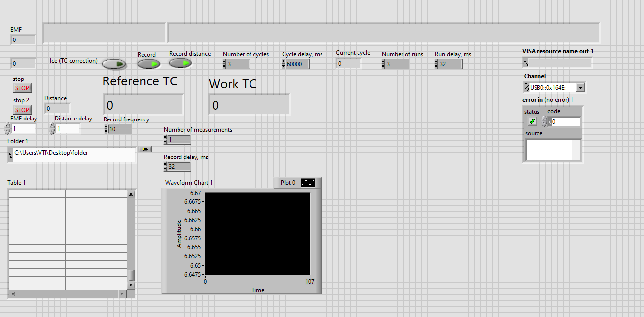
Task: Click the Folder 1 path text field
Action: (x=74, y=154)
